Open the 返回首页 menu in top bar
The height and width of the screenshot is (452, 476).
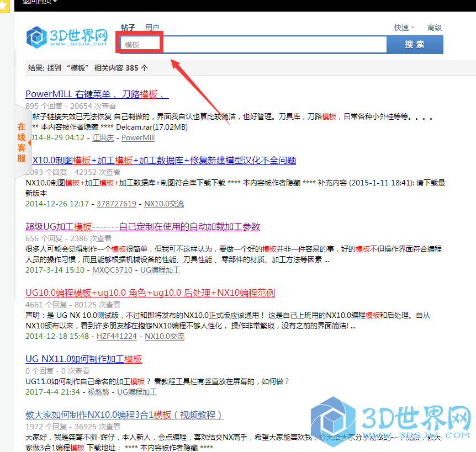39,2
